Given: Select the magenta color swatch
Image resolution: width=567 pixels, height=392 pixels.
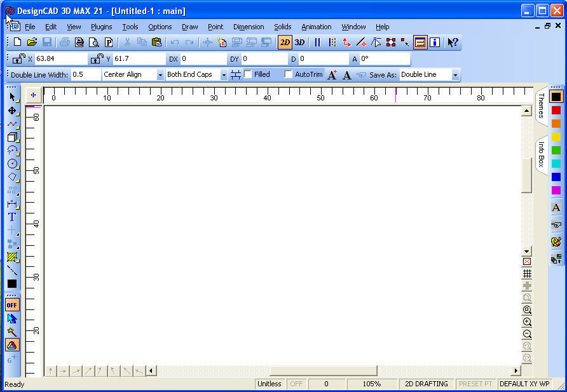Looking at the screenshot, I should coord(556,190).
